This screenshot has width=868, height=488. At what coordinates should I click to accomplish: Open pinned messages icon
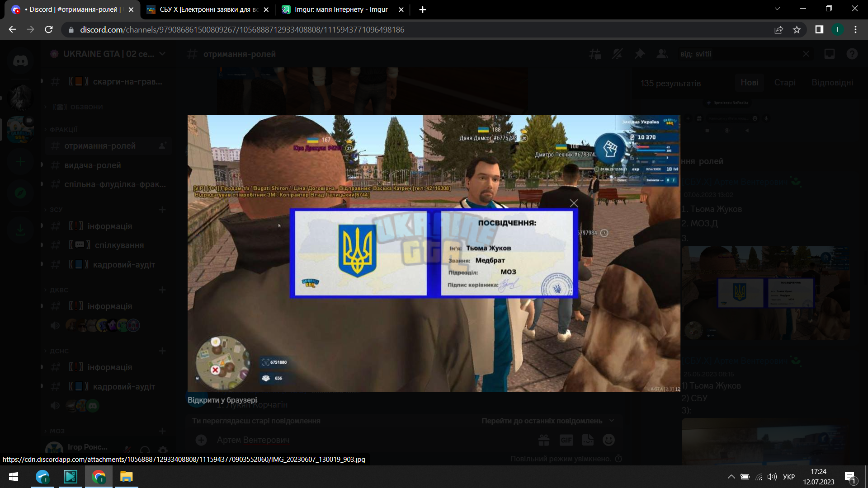coord(639,54)
